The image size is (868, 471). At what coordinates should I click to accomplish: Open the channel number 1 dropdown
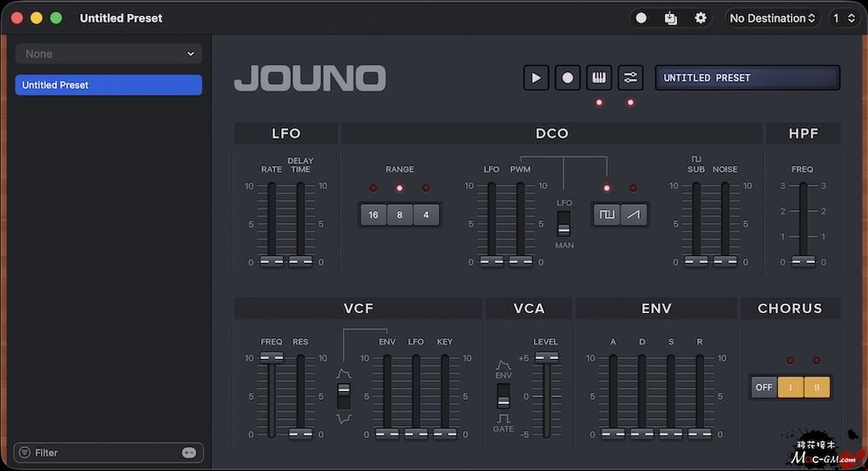(x=844, y=18)
